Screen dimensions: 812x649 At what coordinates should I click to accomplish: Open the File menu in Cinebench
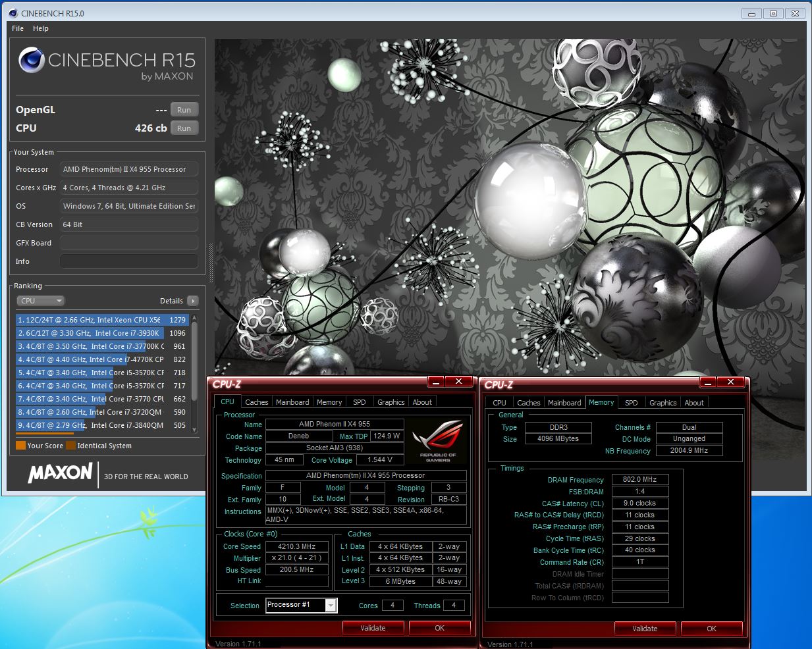(x=18, y=28)
